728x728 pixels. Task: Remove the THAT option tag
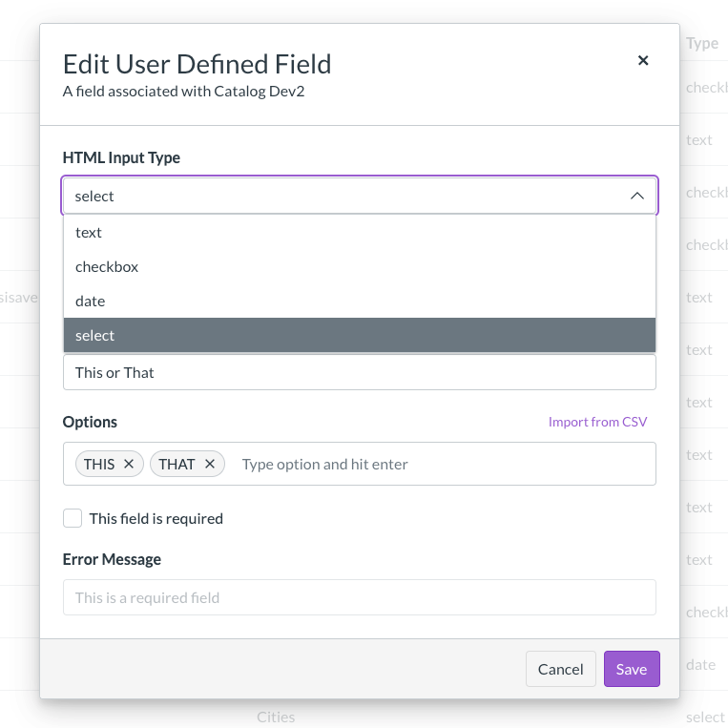(210, 464)
